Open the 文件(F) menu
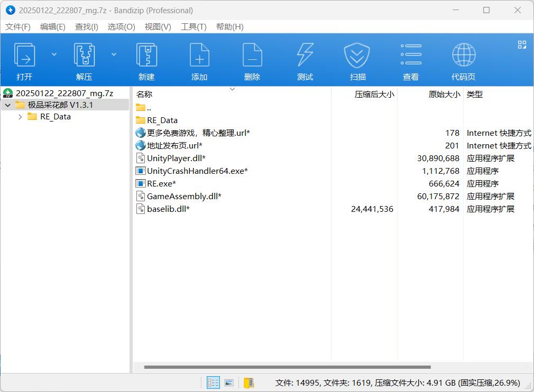Image resolution: width=534 pixels, height=392 pixels. point(17,27)
